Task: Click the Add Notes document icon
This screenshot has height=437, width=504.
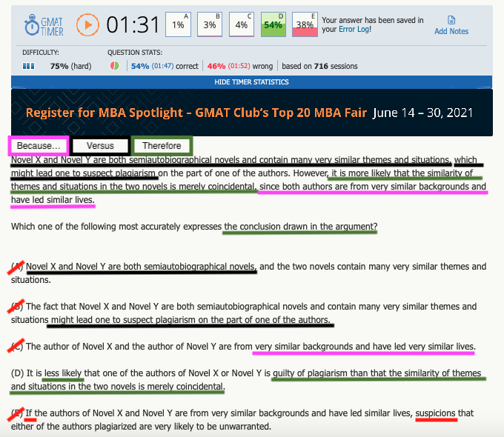Action: click(x=451, y=20)
